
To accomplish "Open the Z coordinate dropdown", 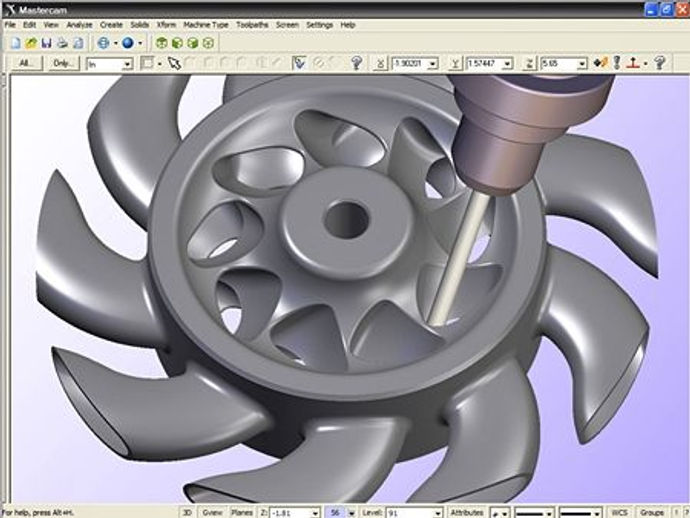I will tap(582, 64).
